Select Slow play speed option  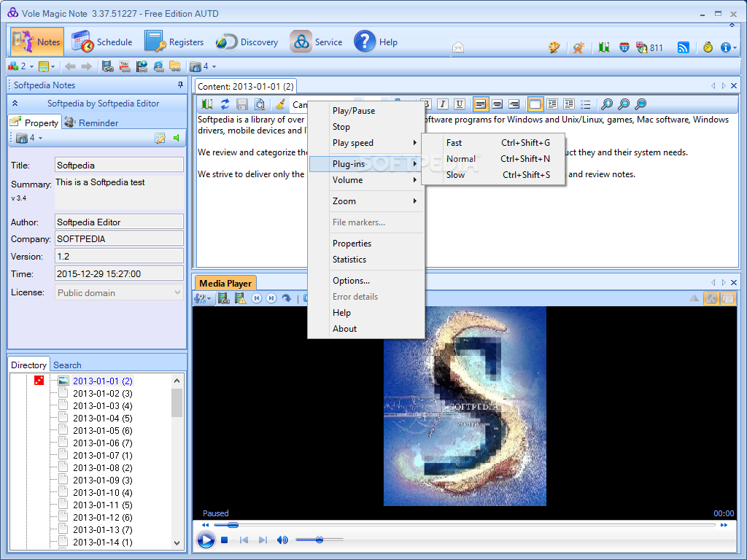493,175
